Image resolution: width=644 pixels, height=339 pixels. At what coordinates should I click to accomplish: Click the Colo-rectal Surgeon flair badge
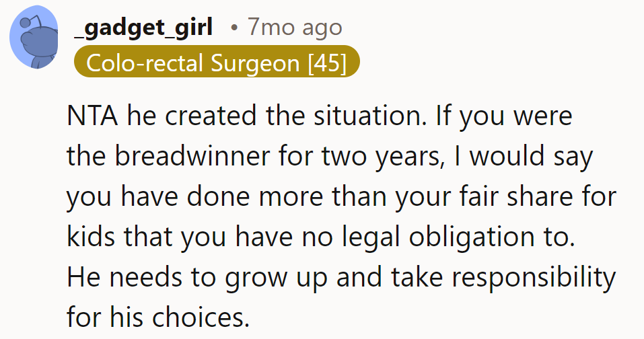click(216, 63)
